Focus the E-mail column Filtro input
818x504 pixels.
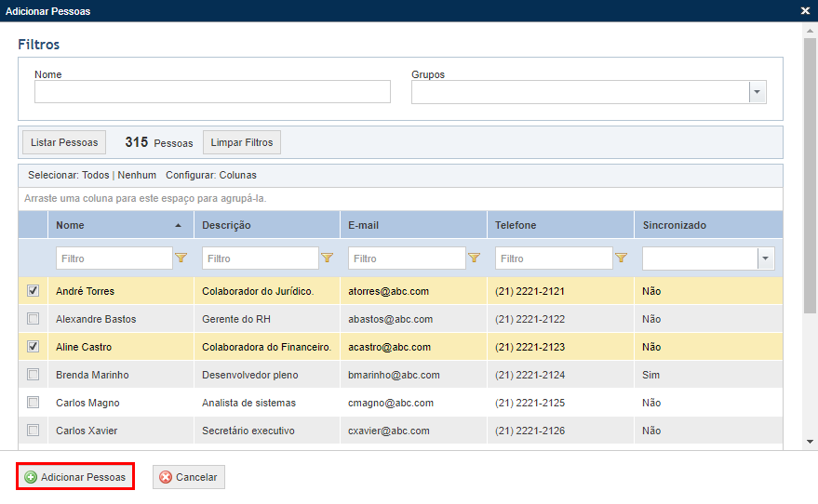pyautogui.click(x=407, y=259)
